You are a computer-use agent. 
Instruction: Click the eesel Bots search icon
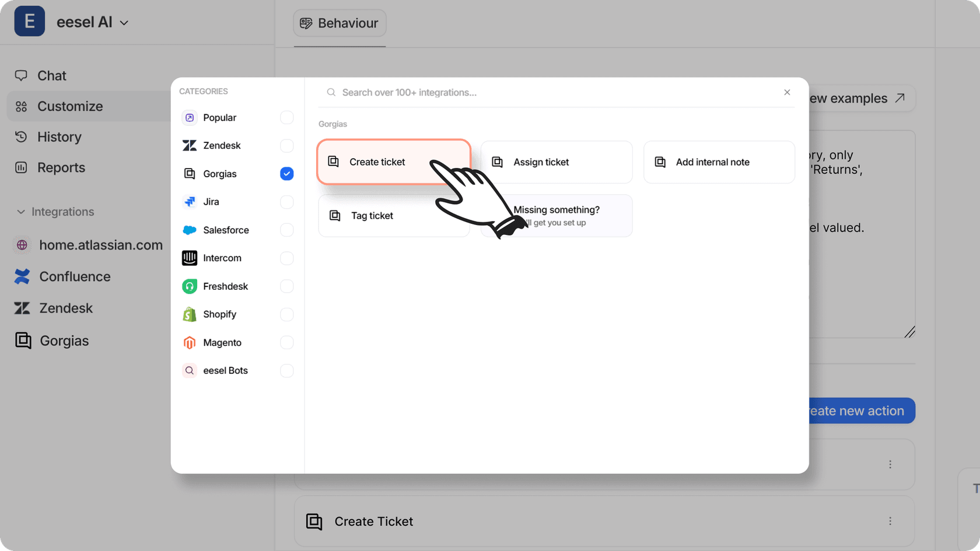click(190, 370)
